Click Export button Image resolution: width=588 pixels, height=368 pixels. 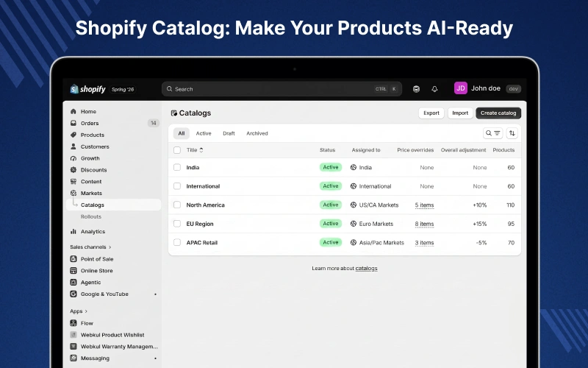431,113
